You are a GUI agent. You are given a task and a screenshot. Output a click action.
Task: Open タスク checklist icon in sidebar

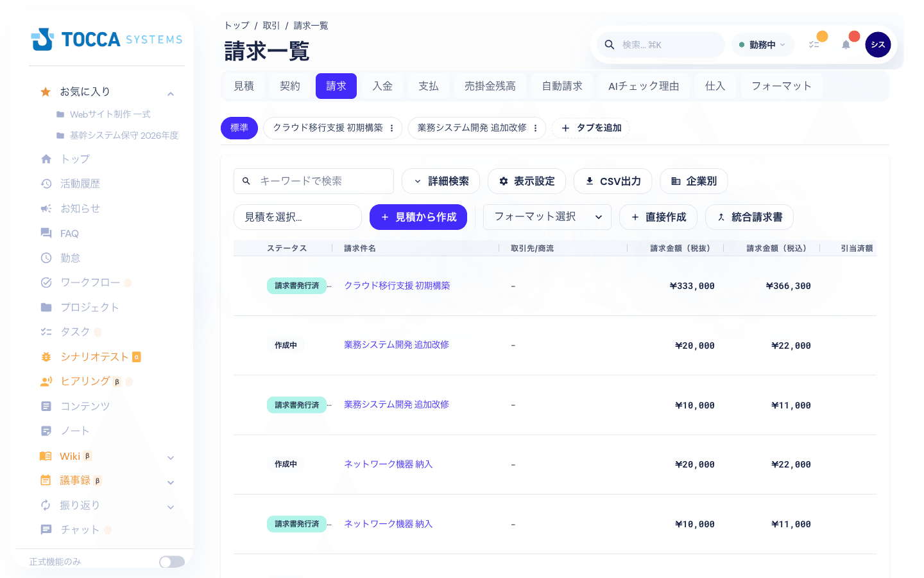46,332
